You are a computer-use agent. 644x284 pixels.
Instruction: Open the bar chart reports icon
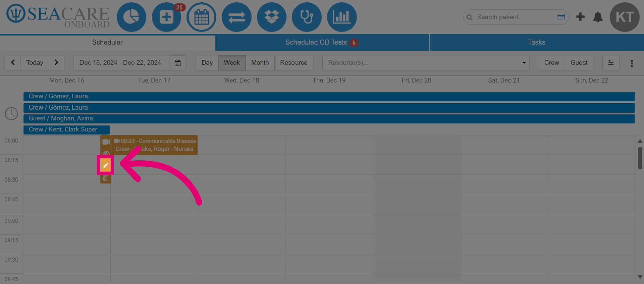(342, 17)
